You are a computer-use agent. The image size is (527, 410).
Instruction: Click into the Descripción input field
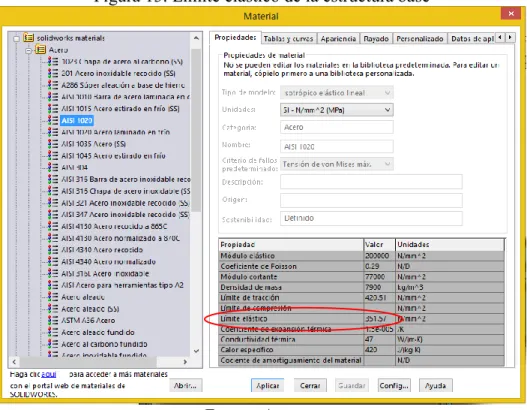coord(371,182)
